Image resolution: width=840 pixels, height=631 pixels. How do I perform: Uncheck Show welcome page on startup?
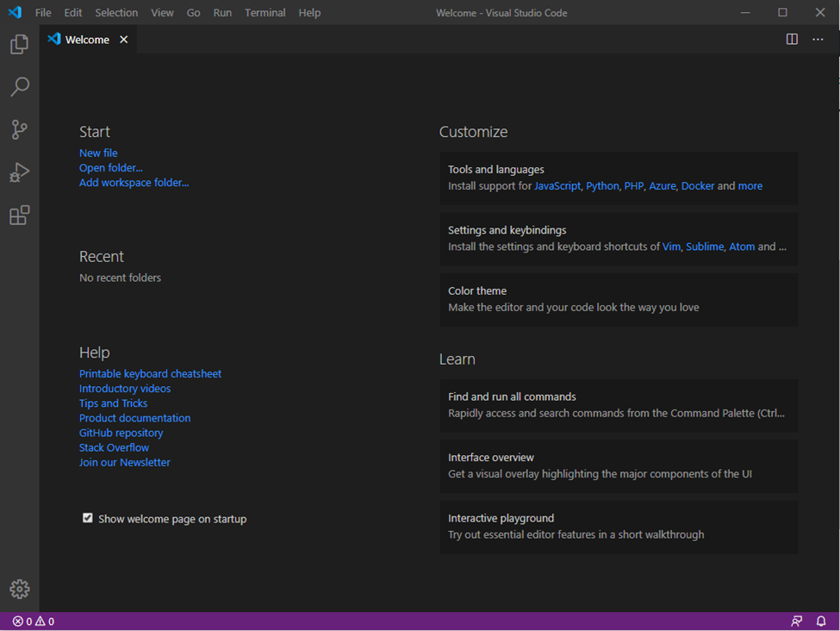(x=87, y=518)
